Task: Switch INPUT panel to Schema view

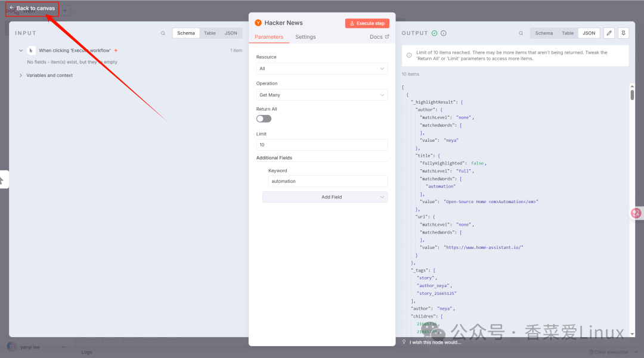Action: (186, 33)
